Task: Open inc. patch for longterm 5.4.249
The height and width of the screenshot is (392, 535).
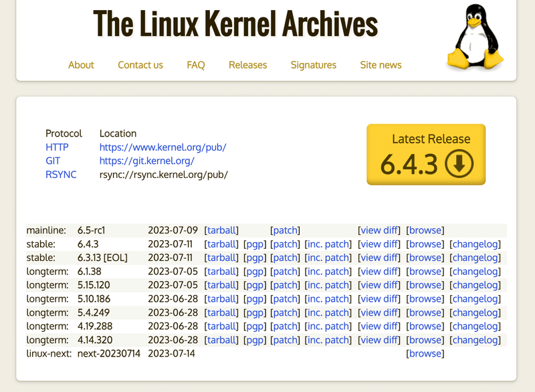Action: 328,312
